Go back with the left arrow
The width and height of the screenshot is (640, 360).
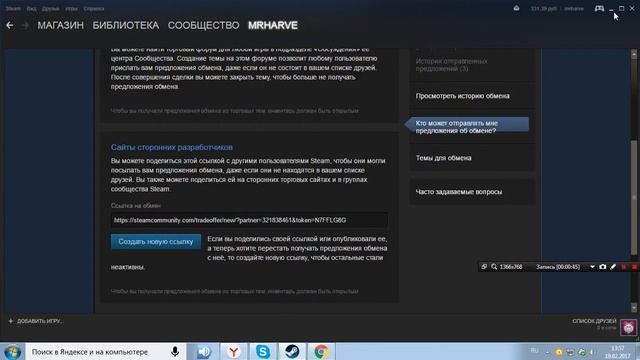pyautogui.click(x=10, y=25)
